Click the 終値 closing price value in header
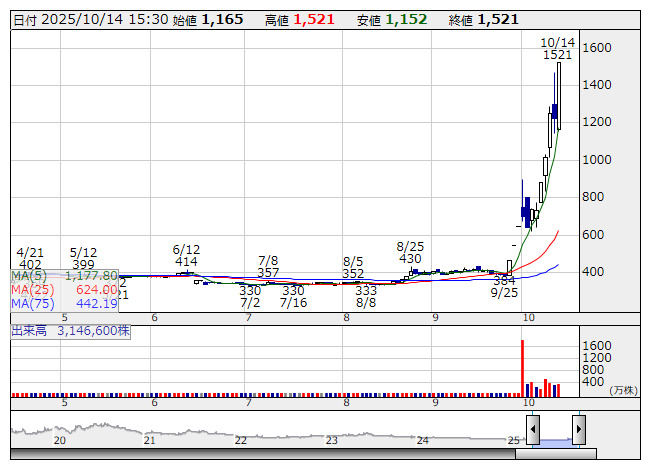The image size is (653, 470). coord(497,20)
